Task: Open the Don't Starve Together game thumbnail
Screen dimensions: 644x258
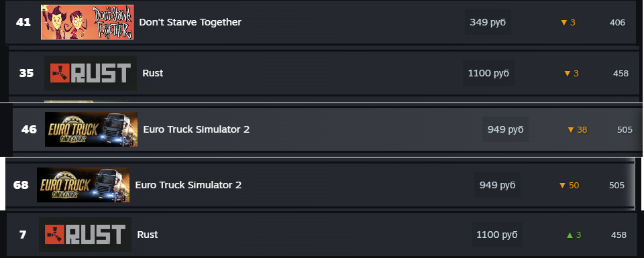Action: [x=87, y=22]
